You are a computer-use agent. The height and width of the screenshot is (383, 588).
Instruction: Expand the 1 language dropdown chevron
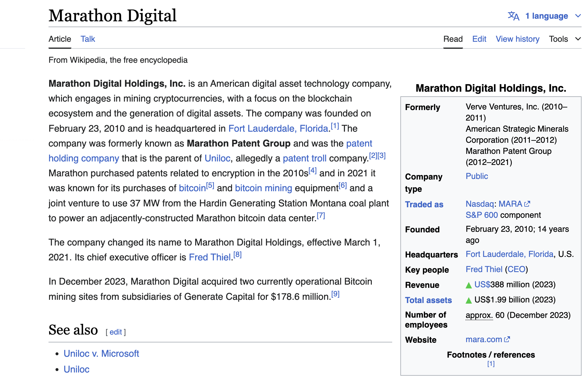[578, 16]
